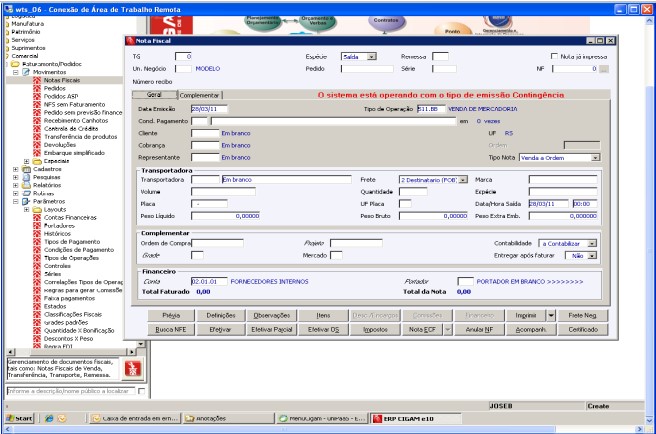Click Transferência de produtos icon
Screen dimensions: 656x434
[37, 136]
